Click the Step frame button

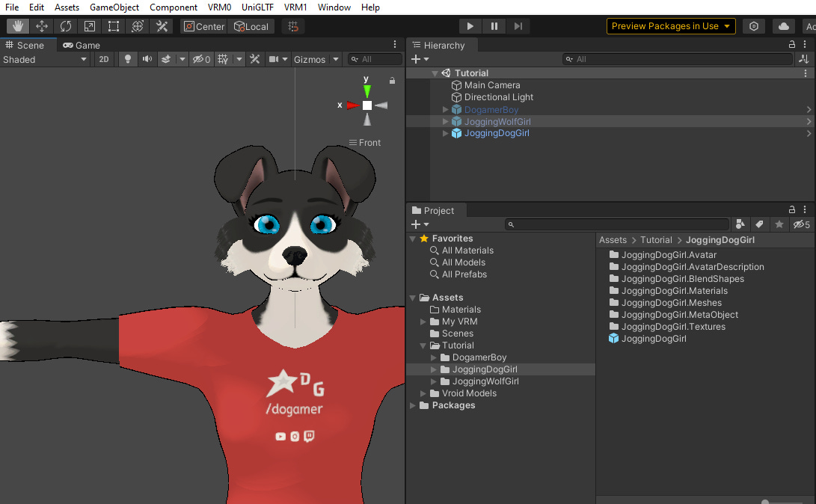[518, 26]
